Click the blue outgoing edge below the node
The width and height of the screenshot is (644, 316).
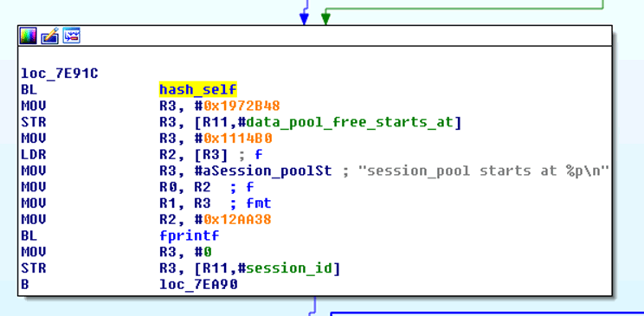[x=314, y=306]
